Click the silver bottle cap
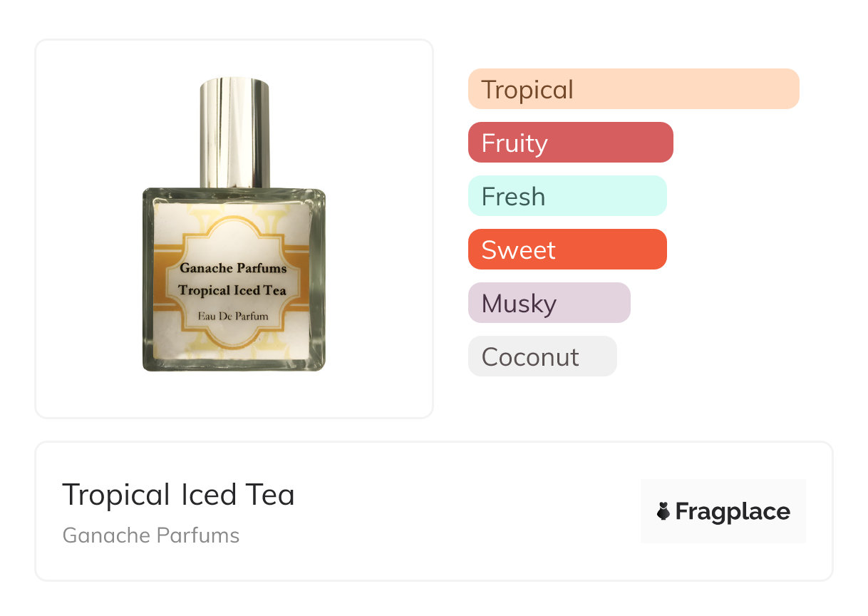 [x=234, y=133]
